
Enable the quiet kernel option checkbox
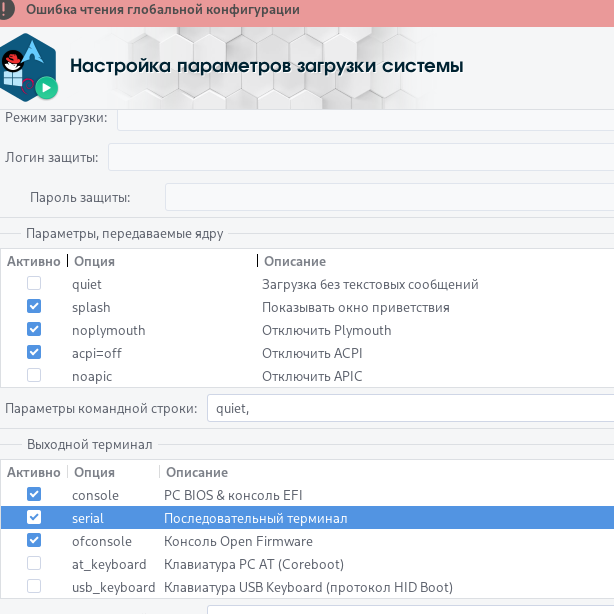[34, 283]
